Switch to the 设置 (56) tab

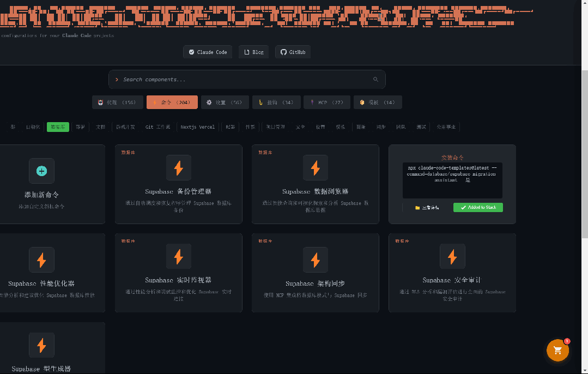click(225, 102)
